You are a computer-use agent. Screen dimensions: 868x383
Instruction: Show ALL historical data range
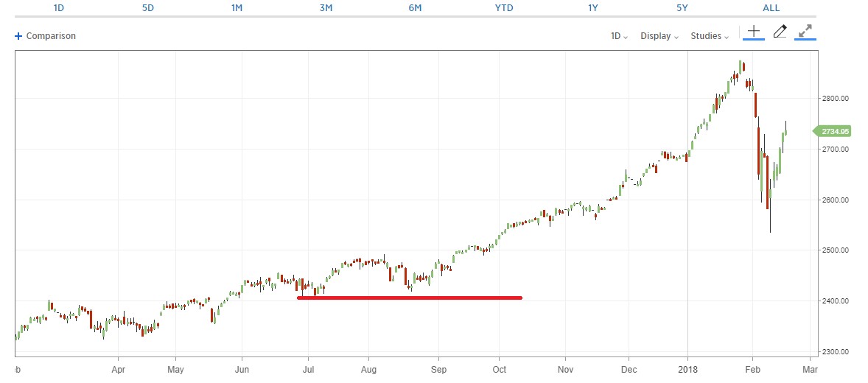(771, 7)
